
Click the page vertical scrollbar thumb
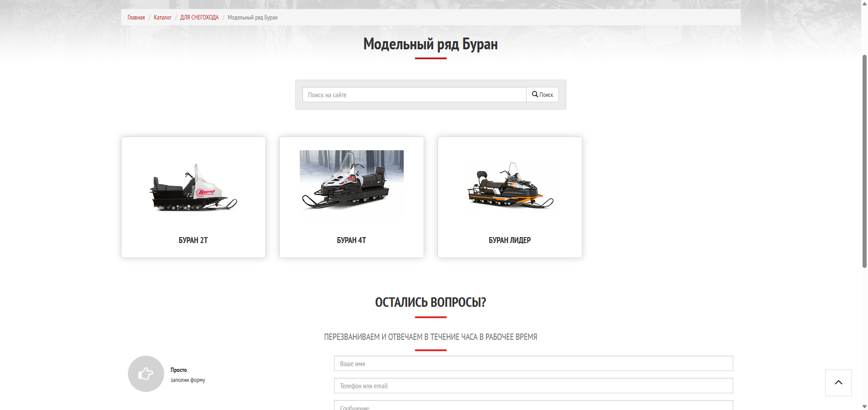pyautogui.click(x=864, y=161)
